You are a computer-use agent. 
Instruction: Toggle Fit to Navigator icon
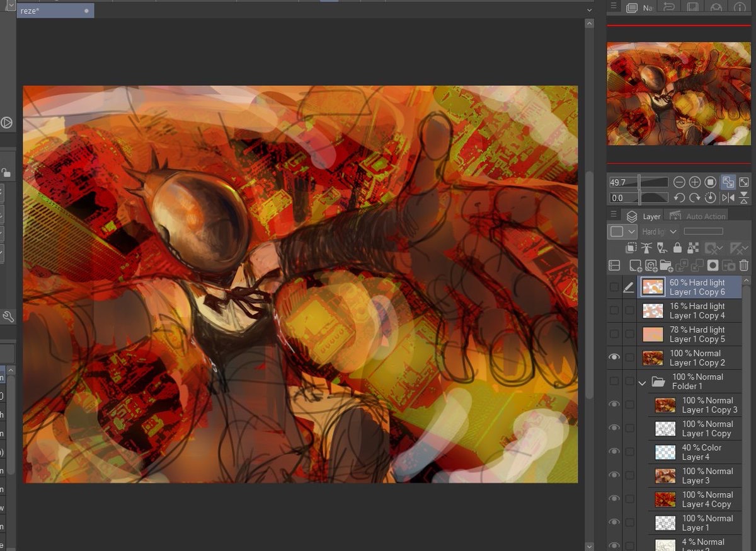pos(728,182)
